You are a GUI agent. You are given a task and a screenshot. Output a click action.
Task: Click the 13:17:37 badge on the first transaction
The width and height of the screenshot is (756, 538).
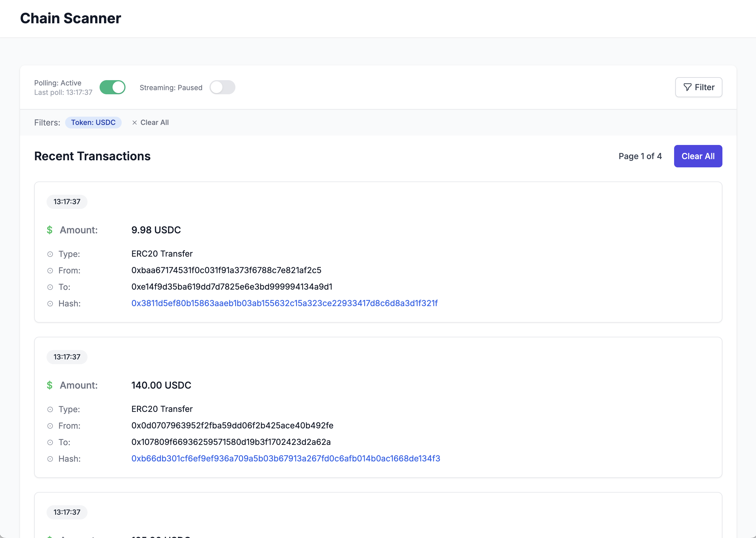[x=67, y=202]
